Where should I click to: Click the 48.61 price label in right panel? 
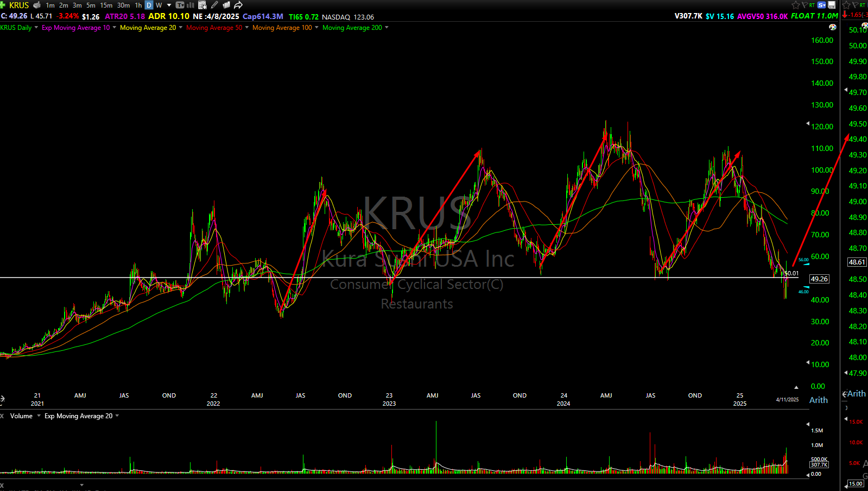click(x=857, y=262)
